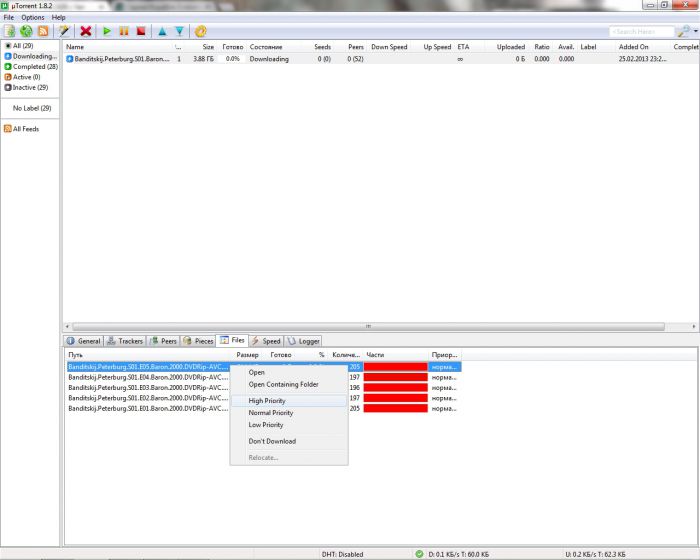Open the RSS feed toolbar icon
Screen dimensions: 700x560
[x=43, y=32]
